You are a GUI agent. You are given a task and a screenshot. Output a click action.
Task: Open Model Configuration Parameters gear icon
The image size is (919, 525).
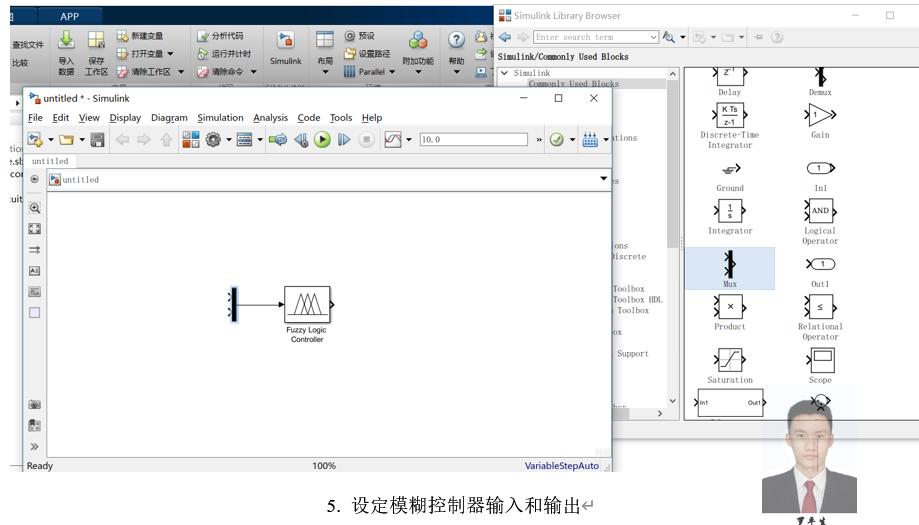coord(213,139)
